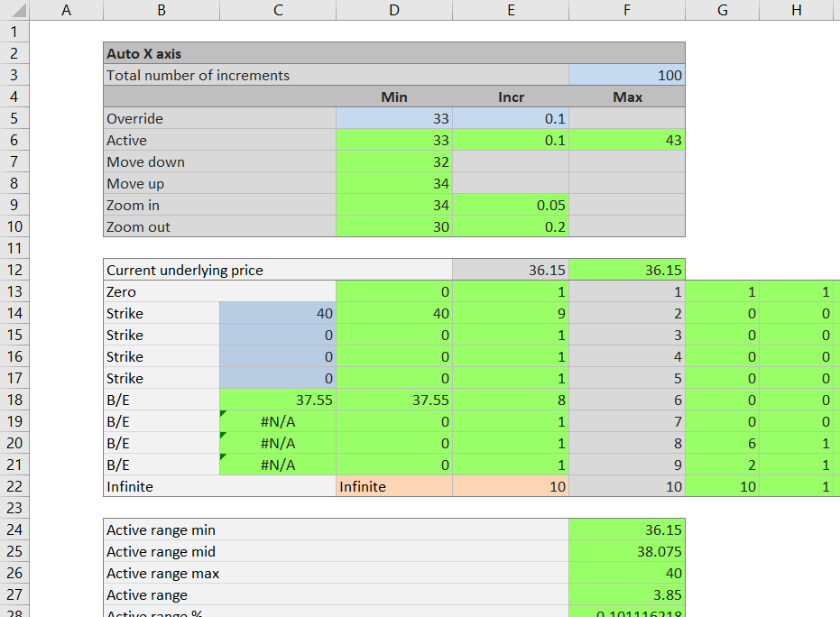
Task: Select cell E18 showing 8
Action: (x=511, y=400)
